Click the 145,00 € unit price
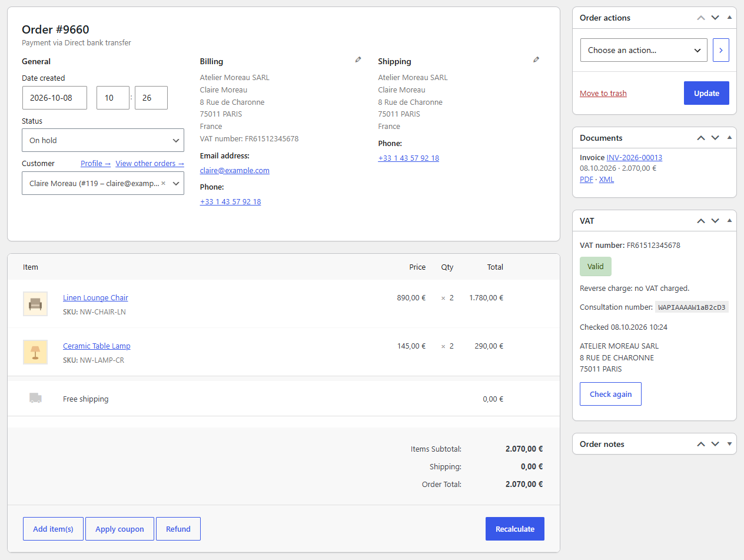 411,346
